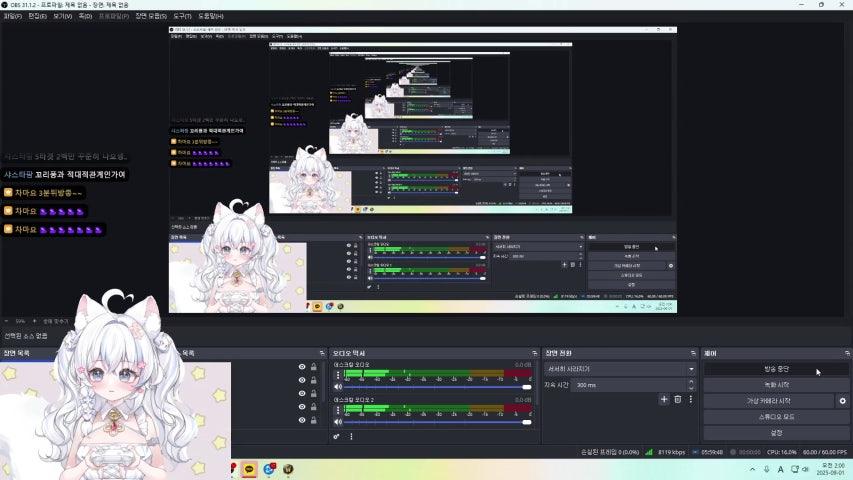The height and width of the screenshot is (480, 853).
Task: Toggle the lock on the second source
Action: (314, 380)
